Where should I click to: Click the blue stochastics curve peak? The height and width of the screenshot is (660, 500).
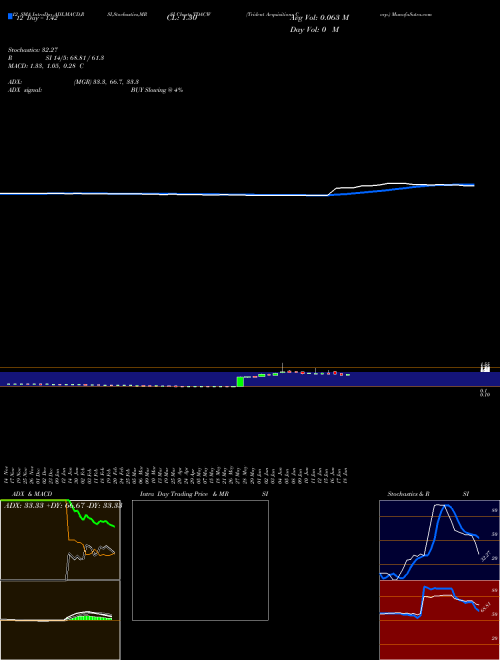447,507
